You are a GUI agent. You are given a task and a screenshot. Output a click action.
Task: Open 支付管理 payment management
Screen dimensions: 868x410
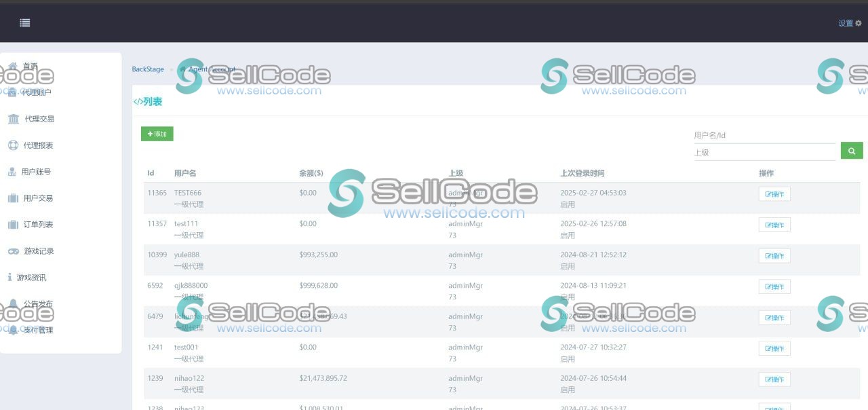(x=39, y=330)
